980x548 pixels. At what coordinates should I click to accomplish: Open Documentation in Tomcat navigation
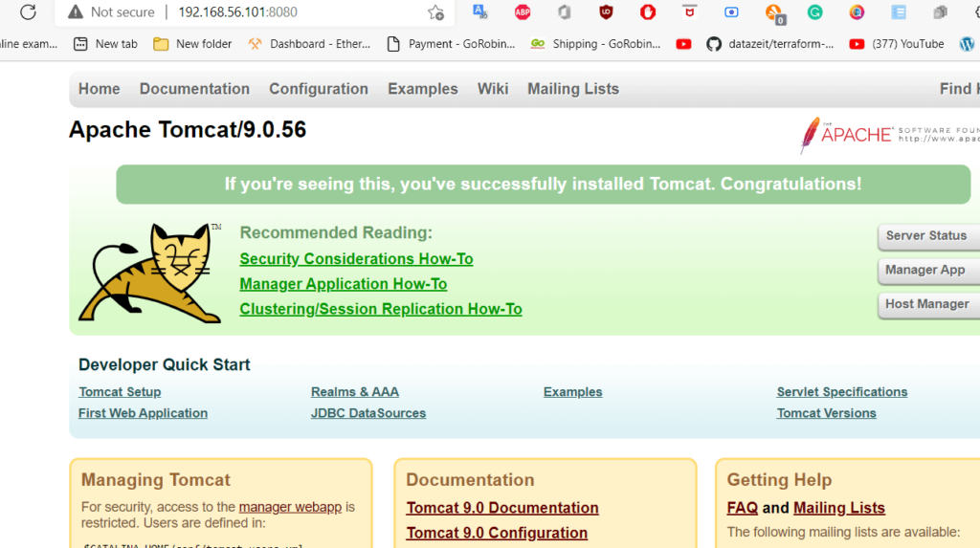[x=194, y=89]
